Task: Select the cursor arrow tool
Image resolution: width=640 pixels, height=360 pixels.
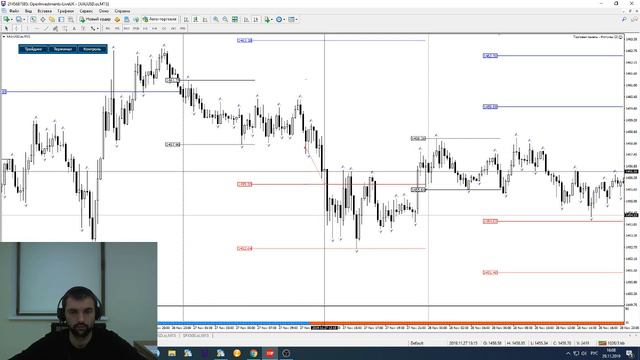Action: pos(6,29)
